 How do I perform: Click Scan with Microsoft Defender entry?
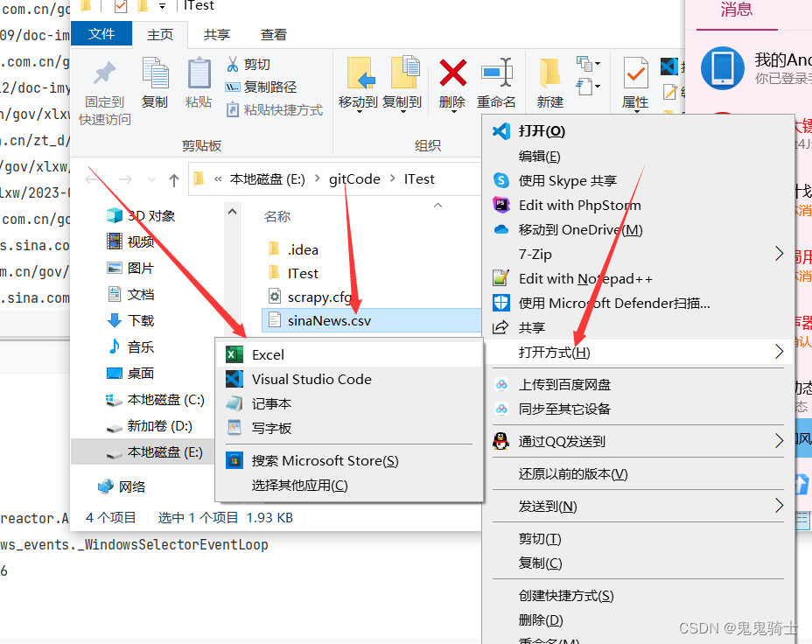pyautogui.click(x=638, y=303)
